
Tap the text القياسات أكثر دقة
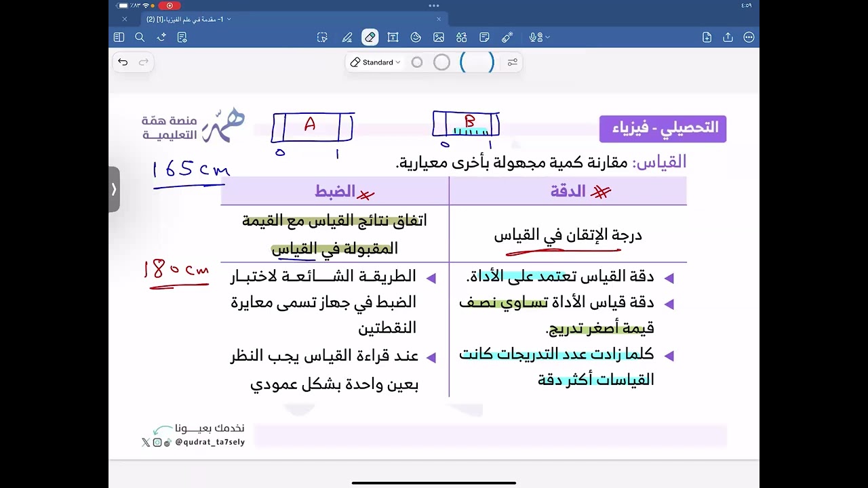(596, 380)
